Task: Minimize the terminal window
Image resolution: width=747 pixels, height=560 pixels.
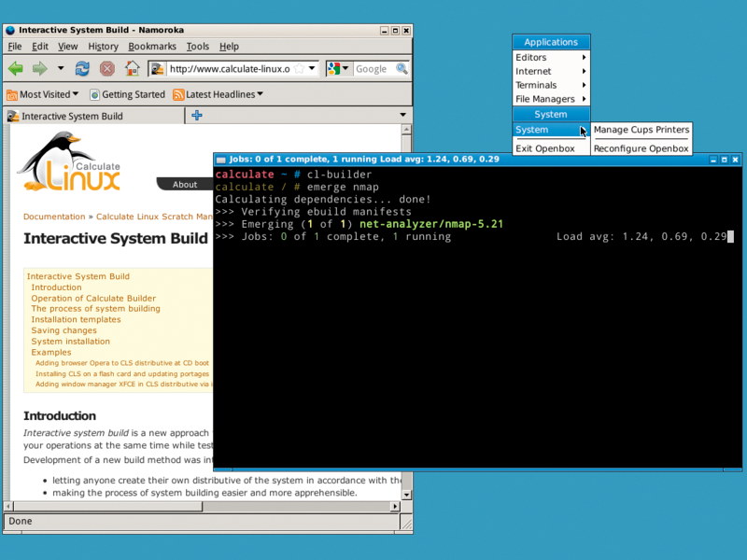Action: (713, 160)
